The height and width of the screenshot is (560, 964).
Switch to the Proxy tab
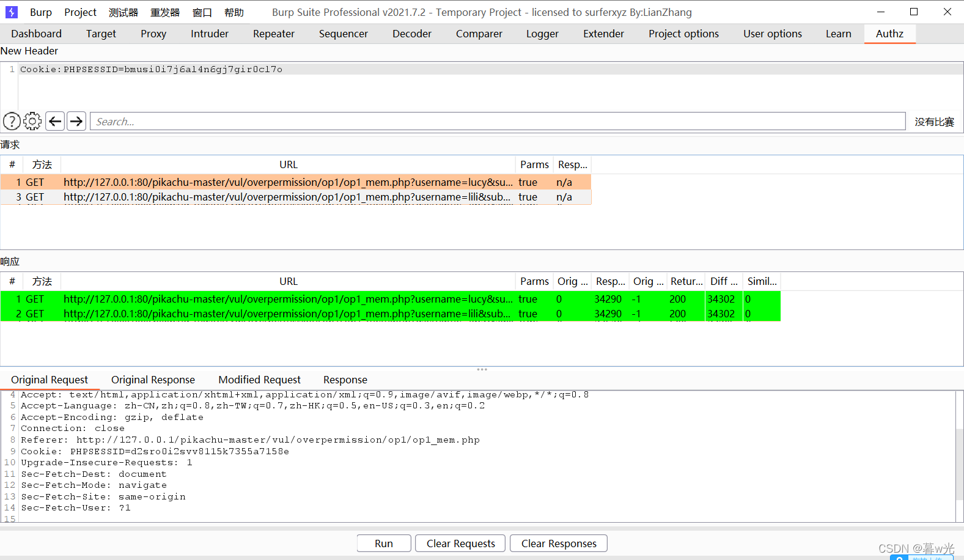click(153, 34)
